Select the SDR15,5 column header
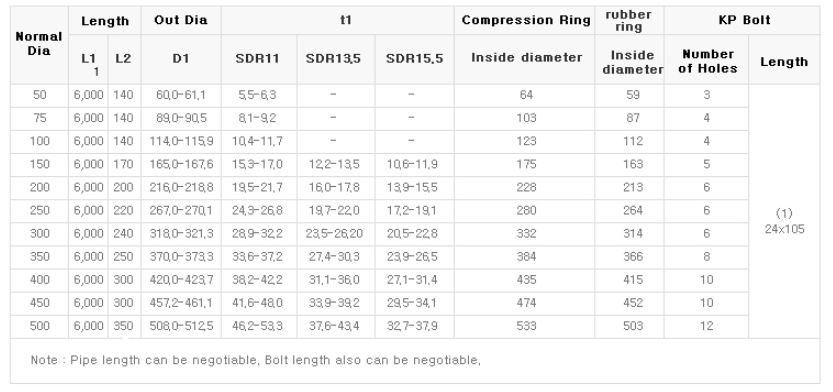This screenshot has height=392, width=833. [x=414, y=59]
